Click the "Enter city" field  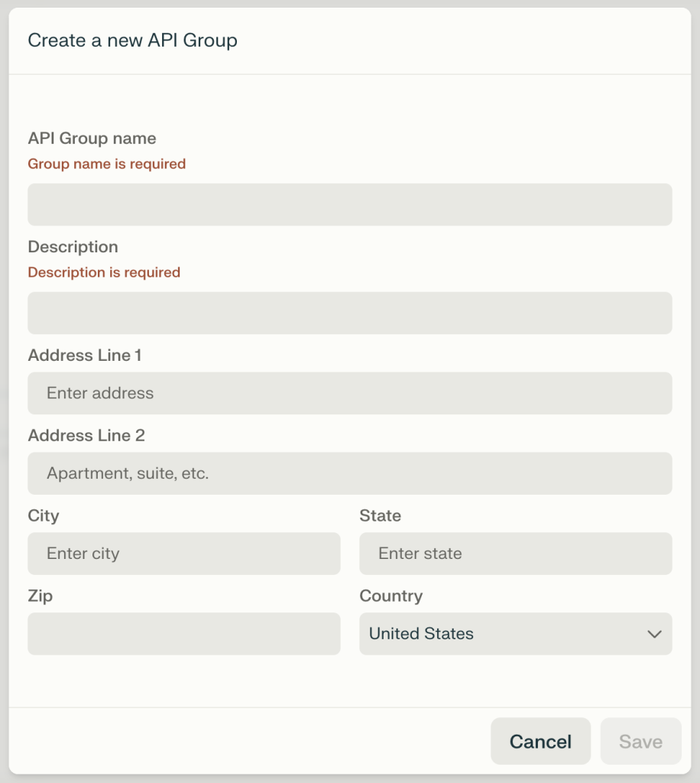[183, 554]
